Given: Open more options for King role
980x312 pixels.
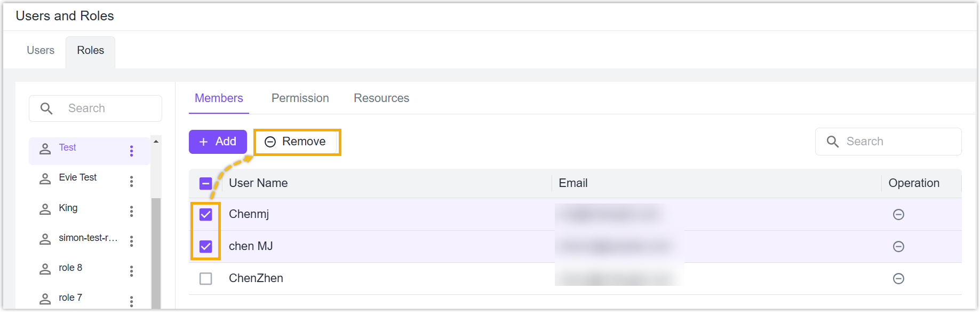Looking at the screenshot, I should coord(131,211).
